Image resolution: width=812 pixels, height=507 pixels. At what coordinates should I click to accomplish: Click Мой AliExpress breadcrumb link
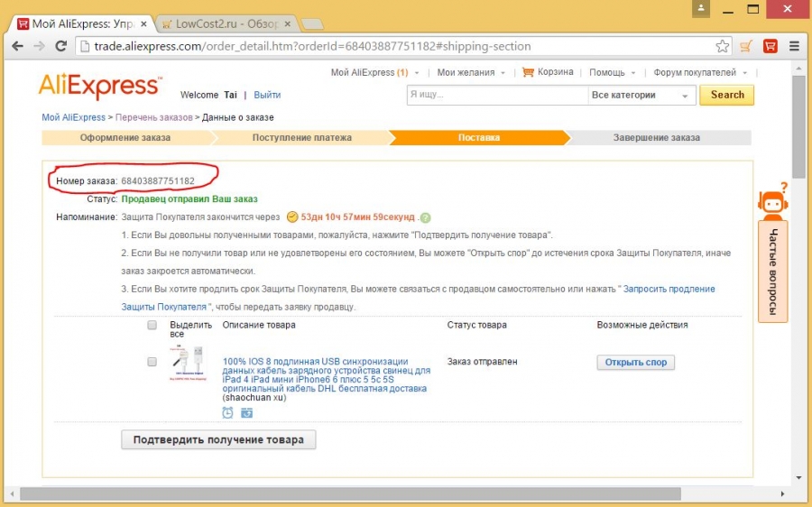tap(74, 117)
